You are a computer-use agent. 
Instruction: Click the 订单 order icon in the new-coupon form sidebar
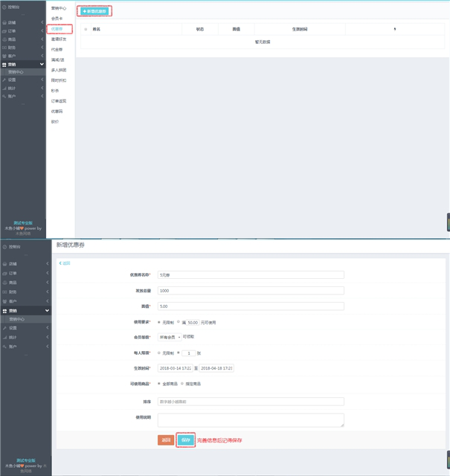(x=4, y=273)
